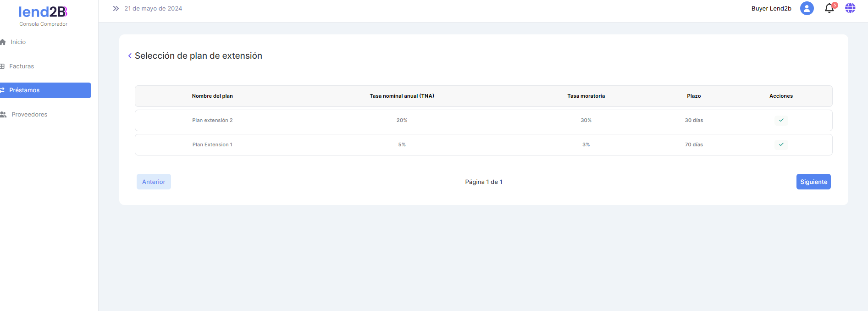The height and width of the screenshot is (311, 868).
Task: Click the Tasa nominal anual column header
Action: point(402,96)
